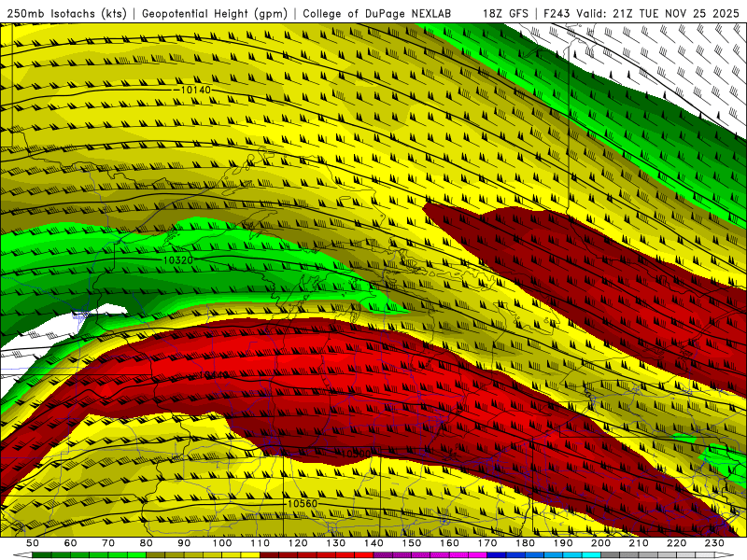Click the 100 value on the color scale

pos(222,543)
